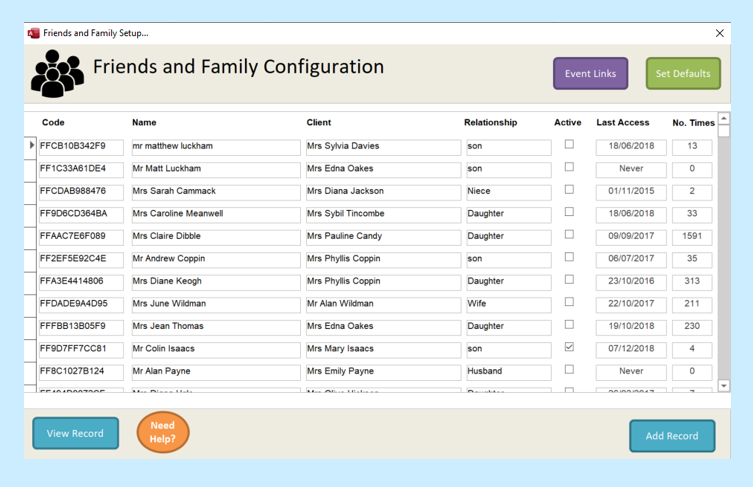Click the View Record button
This screenshot has height=487, width=753.
coord(75,433)
